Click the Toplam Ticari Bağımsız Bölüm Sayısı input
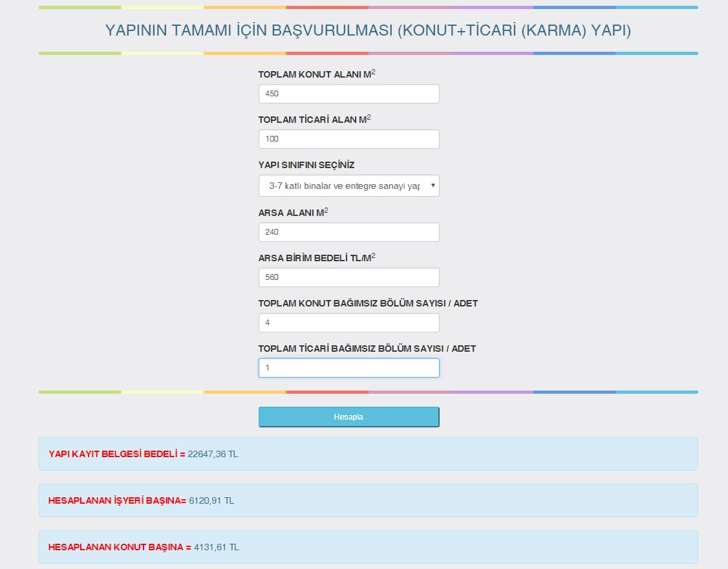728x569 pixels. [x=348, y=368]
